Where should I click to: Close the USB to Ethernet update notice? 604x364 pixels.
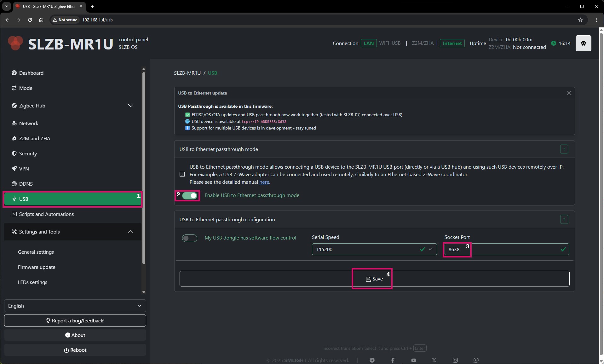569,93
